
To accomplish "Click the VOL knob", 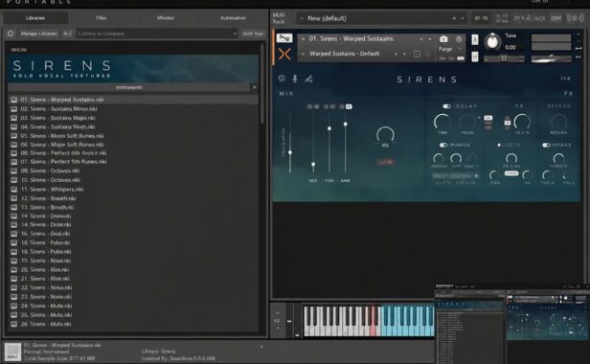I will coord(385,135).
